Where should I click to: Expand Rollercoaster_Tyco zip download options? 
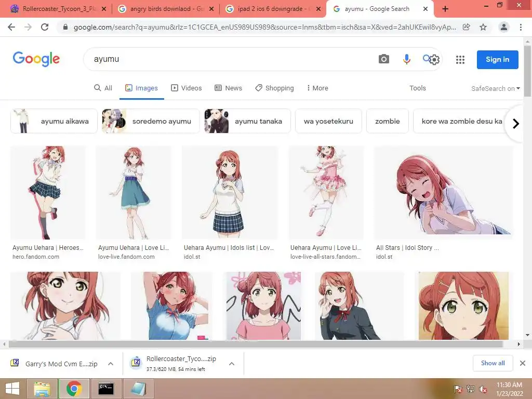232,364
